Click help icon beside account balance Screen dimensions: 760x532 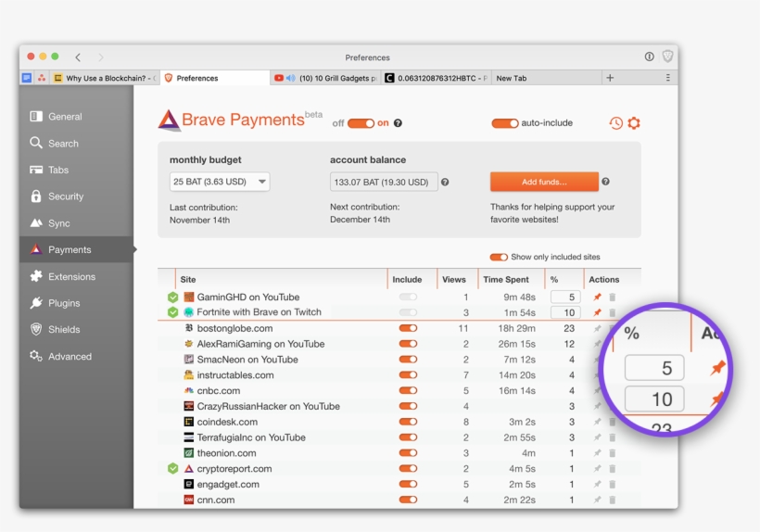445,183
